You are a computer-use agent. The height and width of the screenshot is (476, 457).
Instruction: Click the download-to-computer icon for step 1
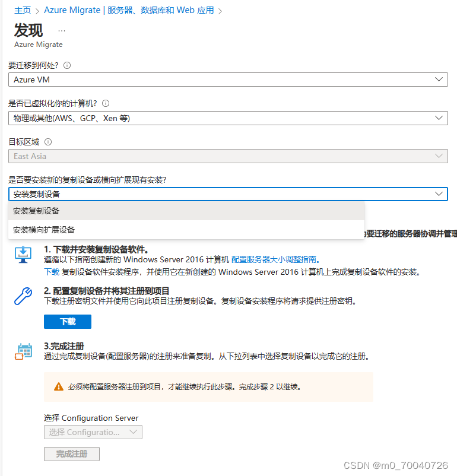23,255
